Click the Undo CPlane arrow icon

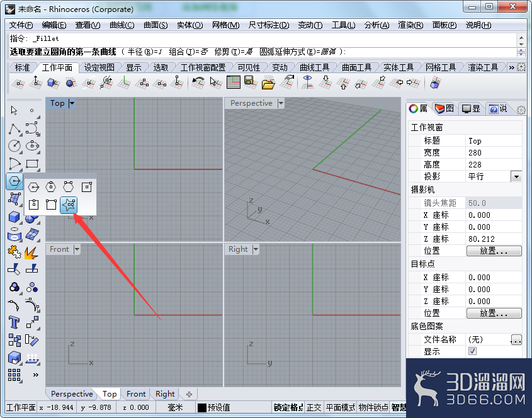coord(198,82)
